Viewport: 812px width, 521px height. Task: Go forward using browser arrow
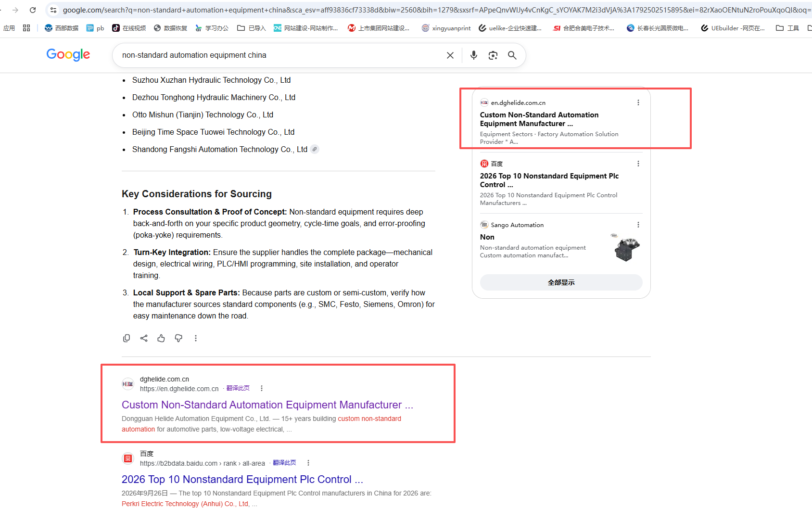[x=15, y=10]
